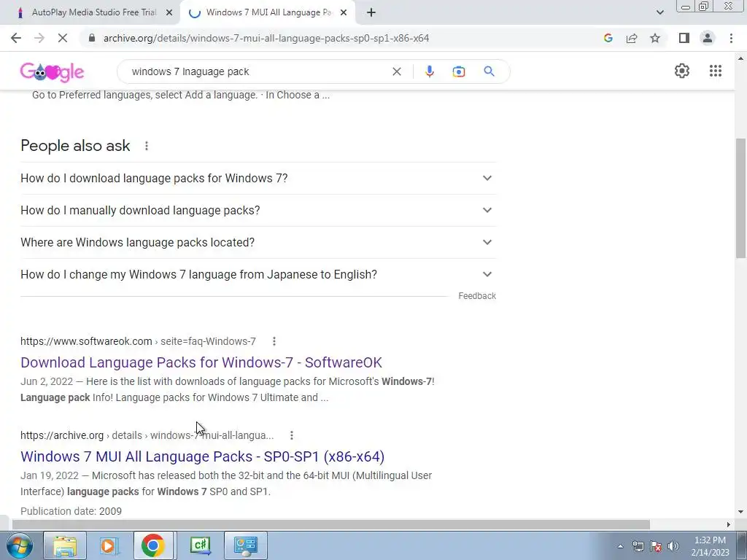The height and width of the screenshot is (560, 747).
Task: Click the browser forward arrow
Action: point(39,38)
